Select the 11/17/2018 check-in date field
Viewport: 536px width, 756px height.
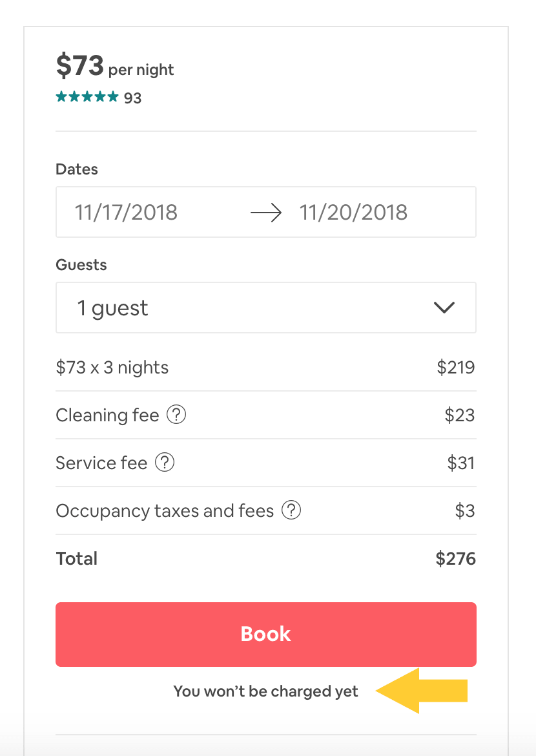[127, 213]
